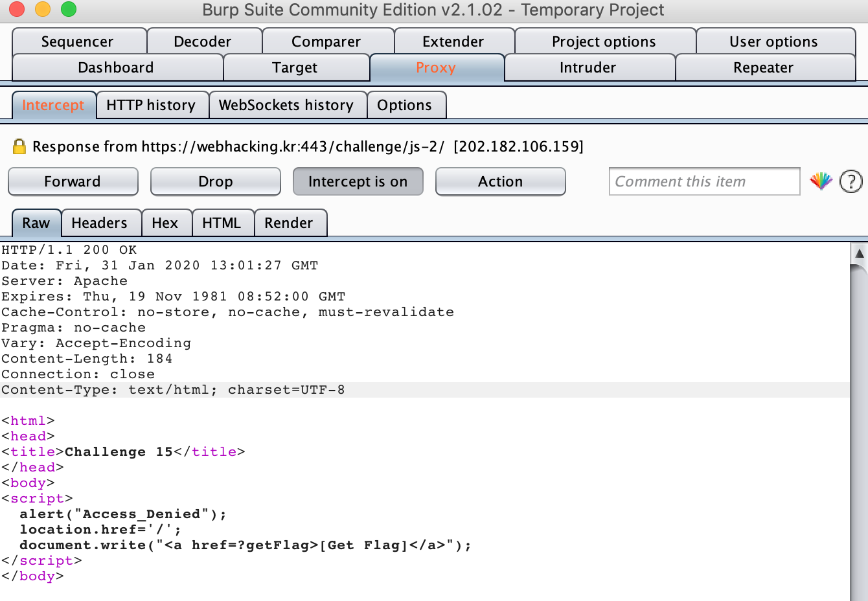Image resolution: width=868 pixels, height=601 pixels.
Task: Click the 'Content-Length: 184' line
Action: [x=87, y=358]
